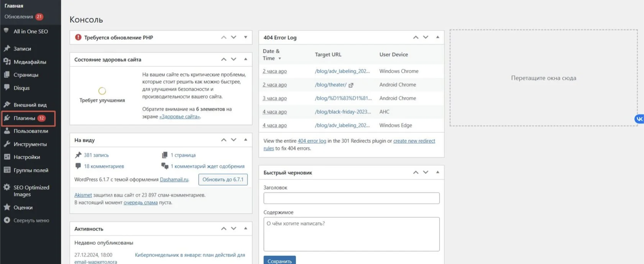Image resolution: width=644 pixels, height=264 pixels.
Task: Toggle the Состояние здоровья сайта panel
Action: (x=246, y=59)
